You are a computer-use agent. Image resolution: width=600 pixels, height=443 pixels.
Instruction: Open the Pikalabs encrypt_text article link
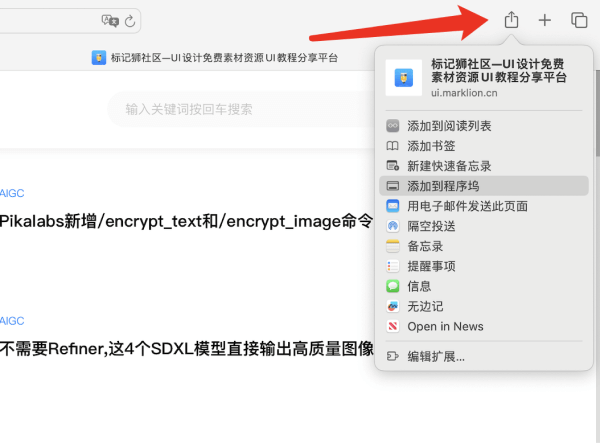pos(186,221)
